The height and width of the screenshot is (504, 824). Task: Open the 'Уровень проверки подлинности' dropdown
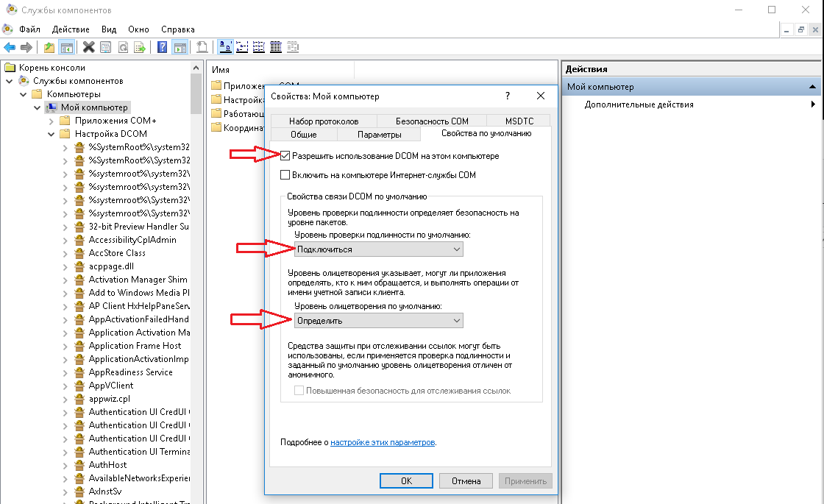(378, 249)
